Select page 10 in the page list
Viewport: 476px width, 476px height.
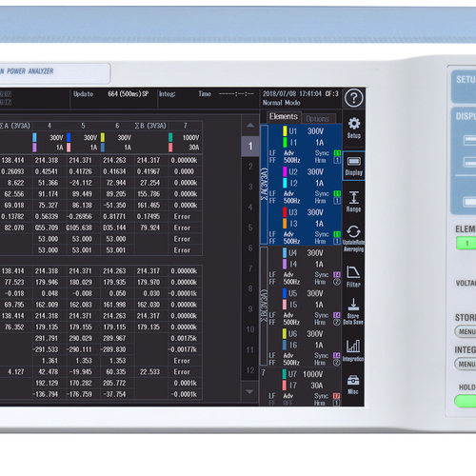[250, 329]
